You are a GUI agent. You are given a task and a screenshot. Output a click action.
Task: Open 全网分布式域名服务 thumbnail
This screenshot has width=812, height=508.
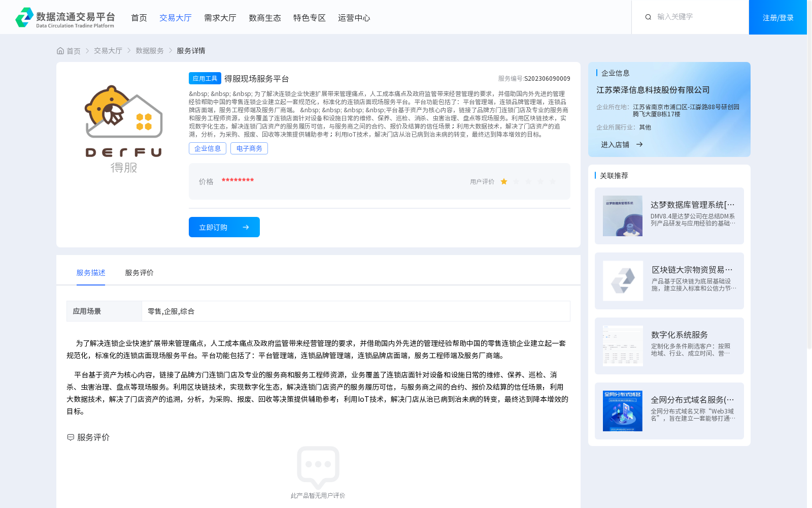623,411
